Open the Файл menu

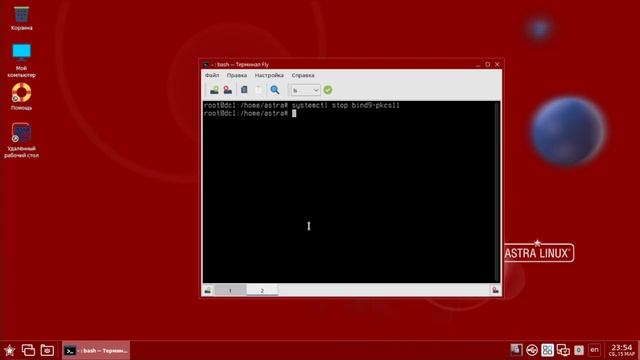[212, 76]
